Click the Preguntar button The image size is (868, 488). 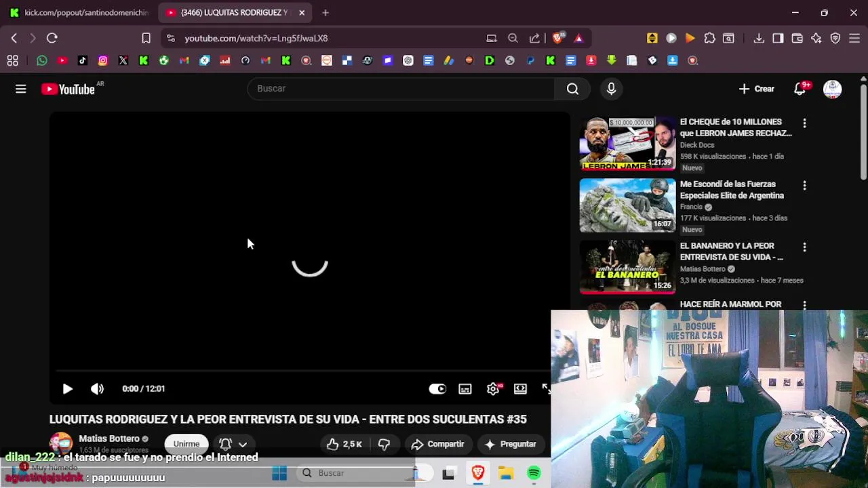511,444
